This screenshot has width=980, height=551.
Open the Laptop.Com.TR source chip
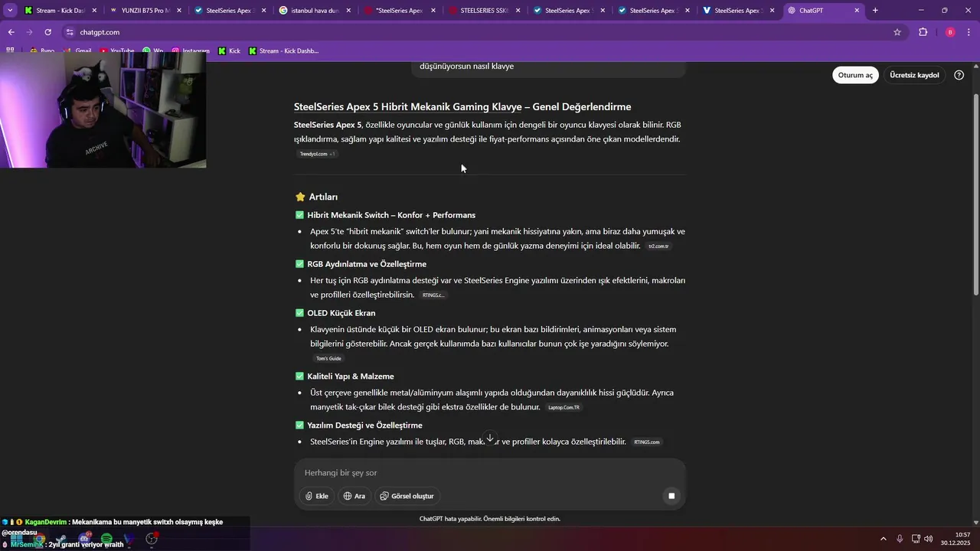564,407
